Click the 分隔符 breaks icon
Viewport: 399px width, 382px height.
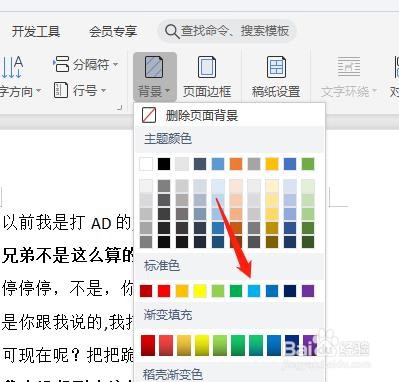[x=61, y=64]
